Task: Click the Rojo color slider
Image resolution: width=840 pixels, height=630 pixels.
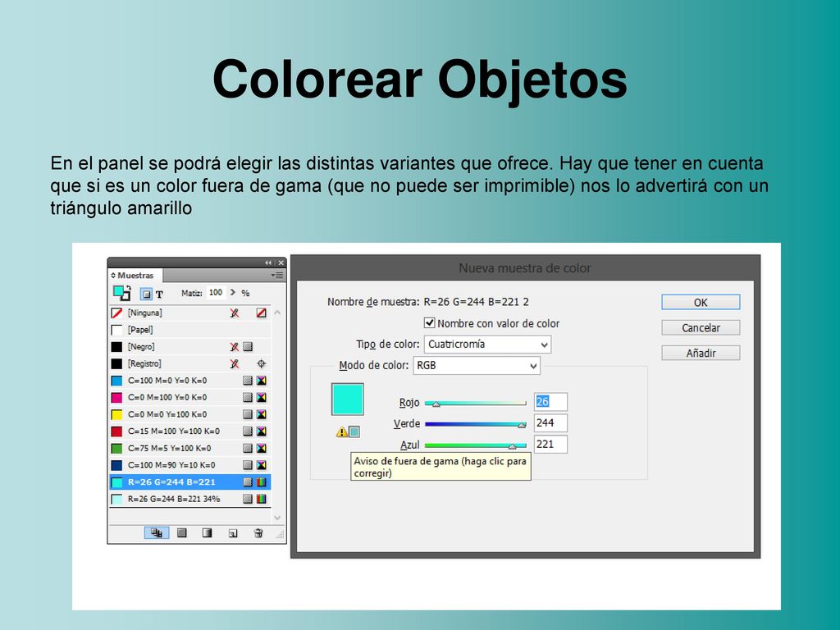Action: pos(475,403)
